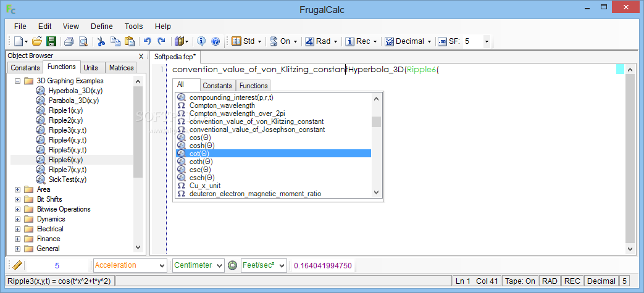Save the file with floppy icon
The height and width of the screenshot is (293, 644).
tap(51, 41)
